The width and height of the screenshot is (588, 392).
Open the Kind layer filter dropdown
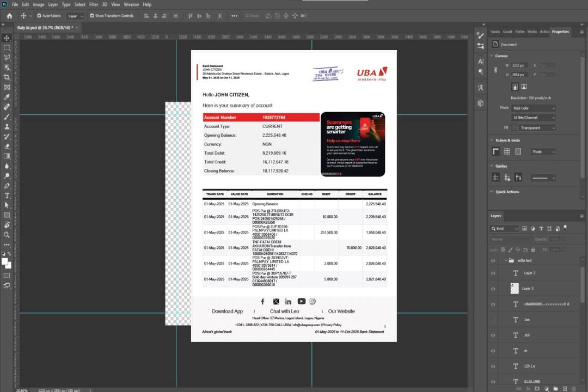tap(504, 229)
